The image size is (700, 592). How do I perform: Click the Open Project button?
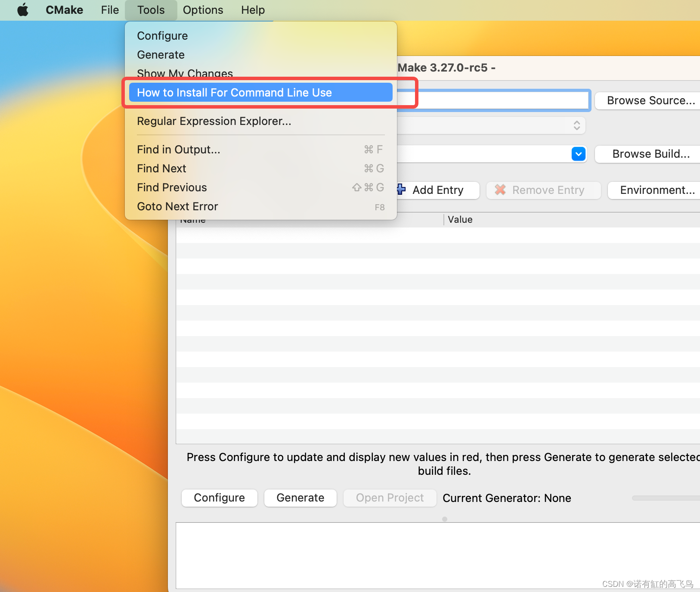[390, 498]
